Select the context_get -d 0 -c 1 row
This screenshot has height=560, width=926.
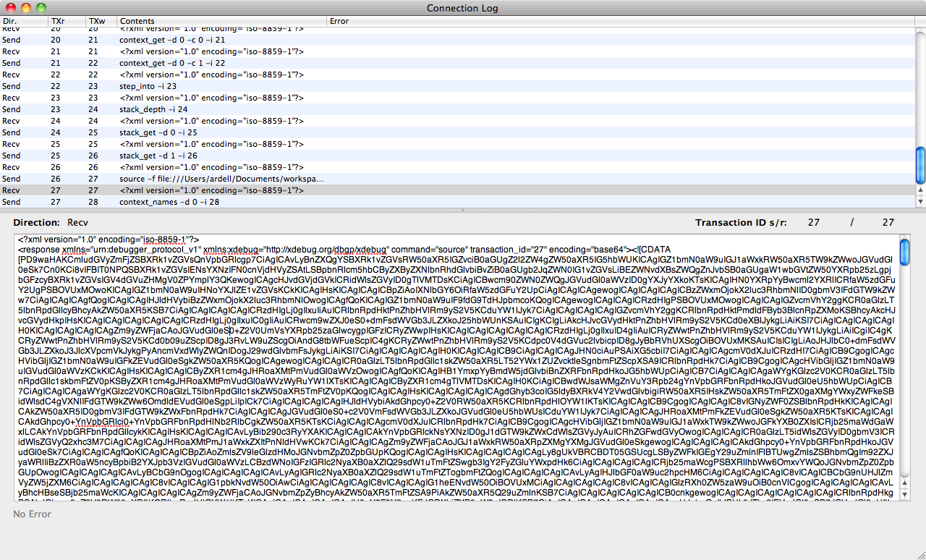[x=172, y=63]
